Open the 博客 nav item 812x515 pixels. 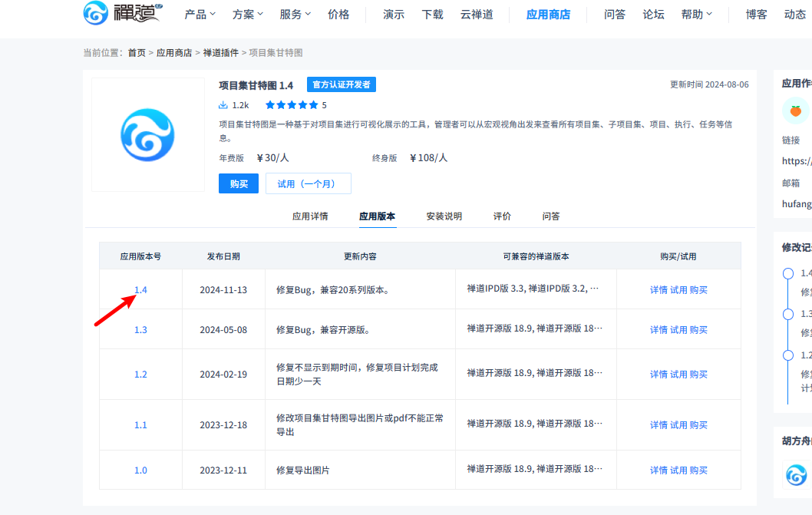pos(756,15)
